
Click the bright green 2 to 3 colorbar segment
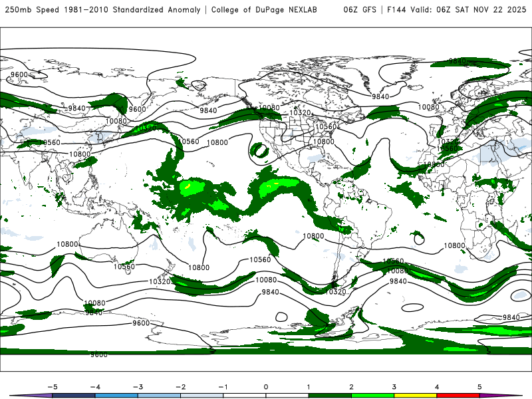click(x=373, y=396)
